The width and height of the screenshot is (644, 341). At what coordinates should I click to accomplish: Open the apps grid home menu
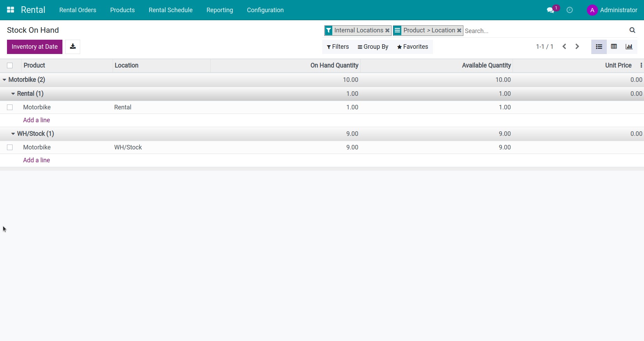tap(10, 10)
